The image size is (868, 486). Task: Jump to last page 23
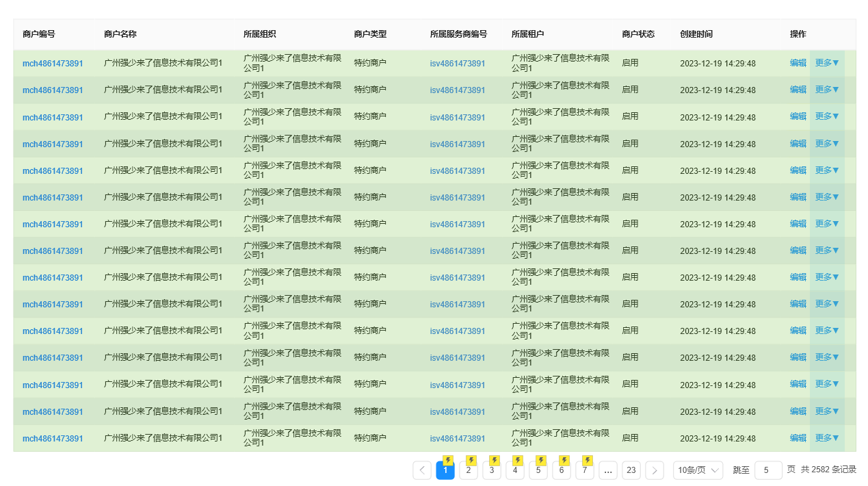point(631,470)
